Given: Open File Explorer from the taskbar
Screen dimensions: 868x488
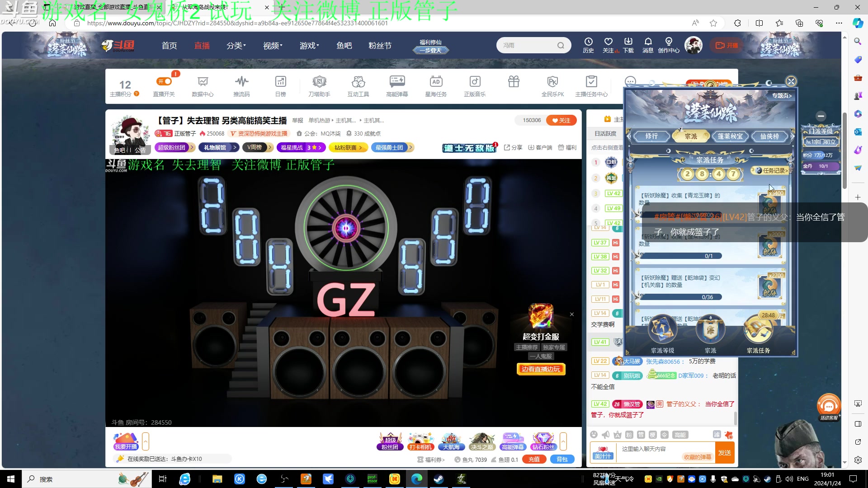Looking at the screenshot, I should click(x=217, y=479).
